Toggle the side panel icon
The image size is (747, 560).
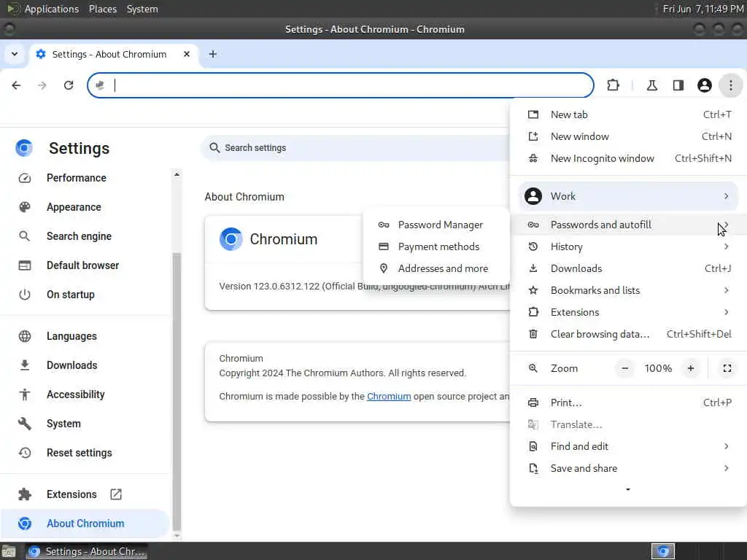[678, 85]
